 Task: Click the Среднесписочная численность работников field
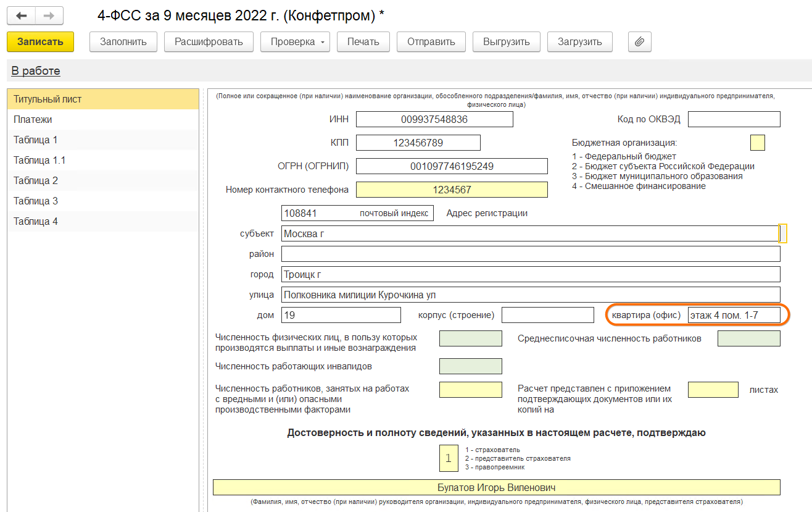[x=749, y=338]
